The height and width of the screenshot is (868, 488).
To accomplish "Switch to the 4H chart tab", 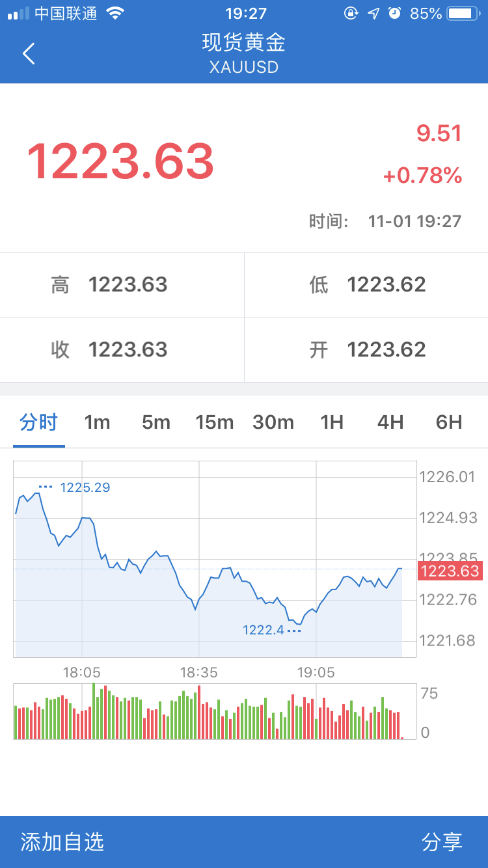I will 390,422.
